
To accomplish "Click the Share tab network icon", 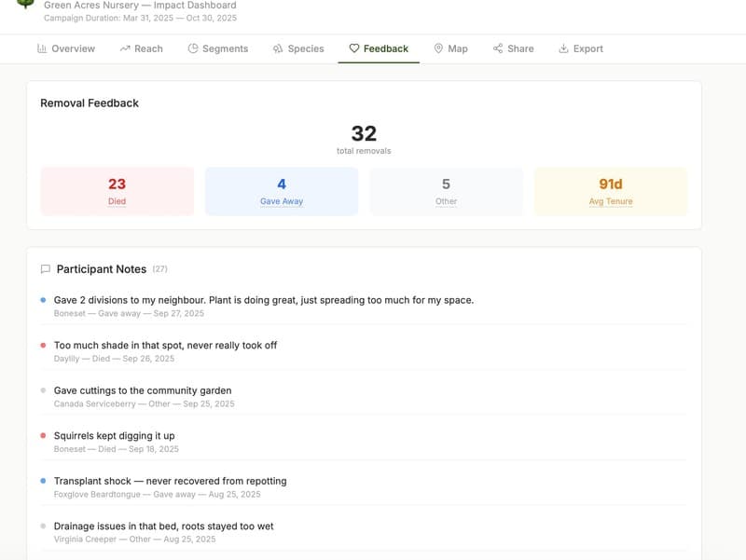I will pos(498,48).
